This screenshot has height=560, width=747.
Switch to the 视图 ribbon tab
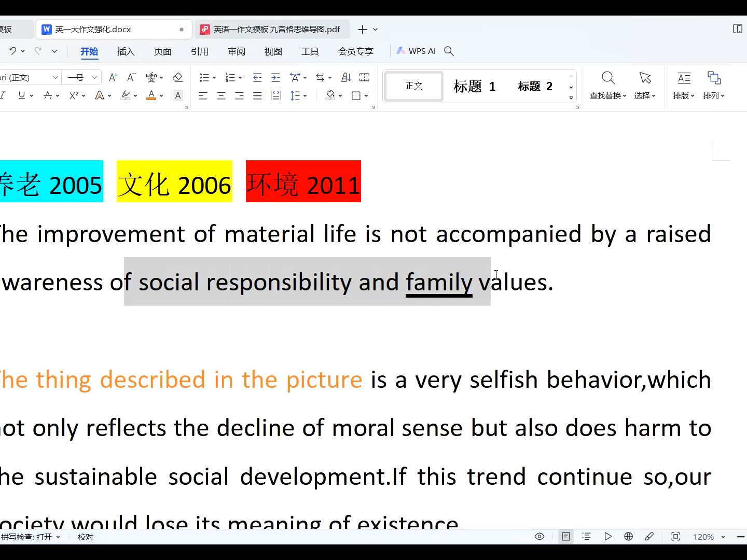click(x=273, y=51)
